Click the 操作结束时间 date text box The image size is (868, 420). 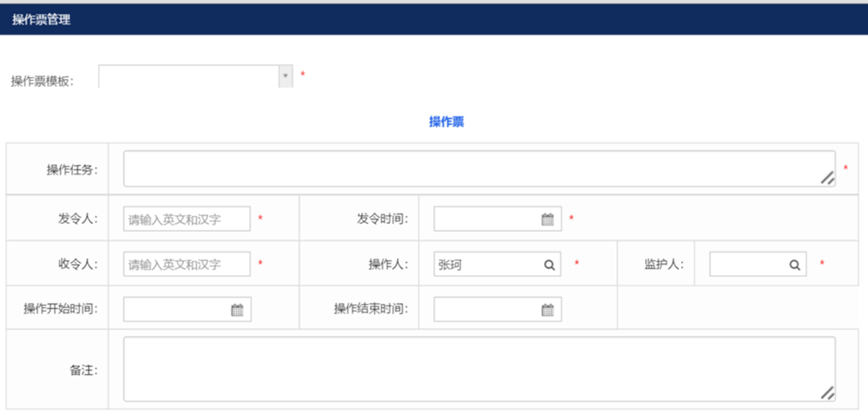click(x=486, y=310)
